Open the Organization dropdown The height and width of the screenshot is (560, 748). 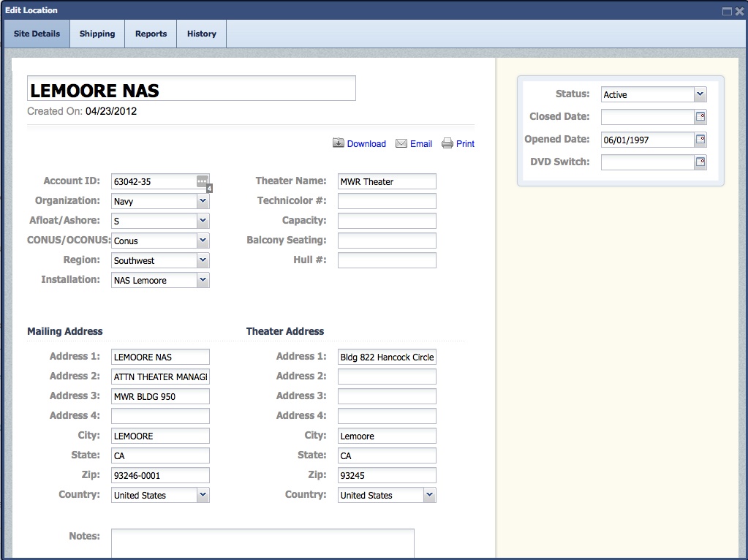203,201
